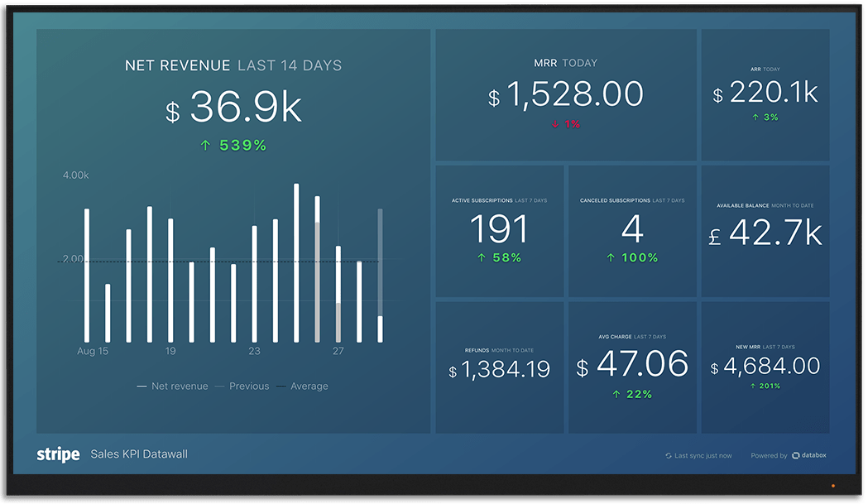Click the sync refresh icon beside Last sync
This screenshot has width=868, height=504.
coord(669,456)
